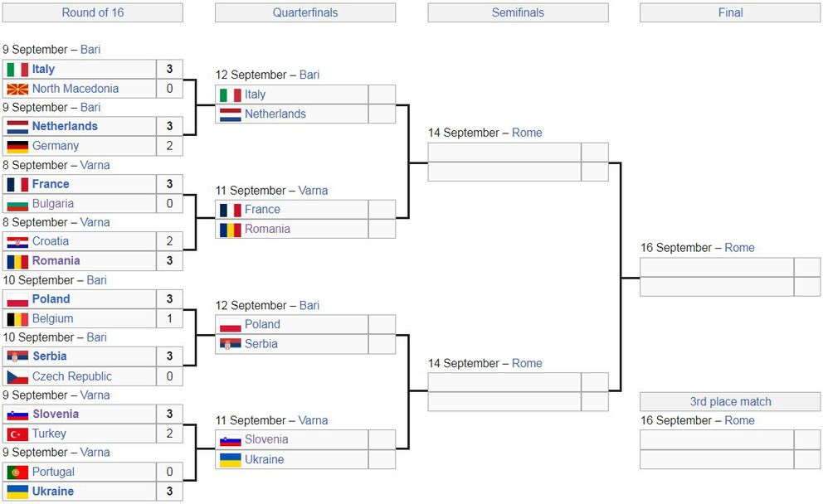Click the Round of 16 column header
This screenshot has width=823, height=504.
click(92, 12)
